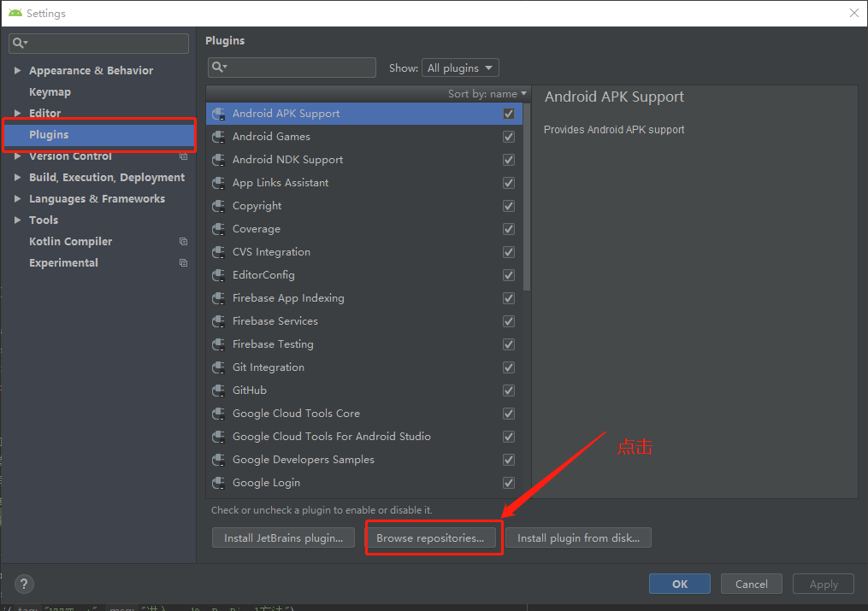
Task: Focus the settings search field
Action: coord(99,43)
